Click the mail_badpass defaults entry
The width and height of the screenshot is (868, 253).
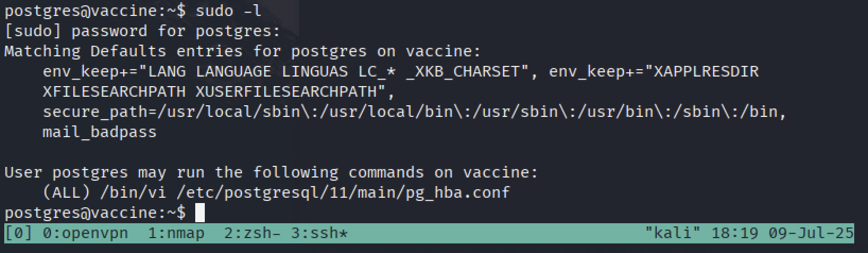coord(99,132)
